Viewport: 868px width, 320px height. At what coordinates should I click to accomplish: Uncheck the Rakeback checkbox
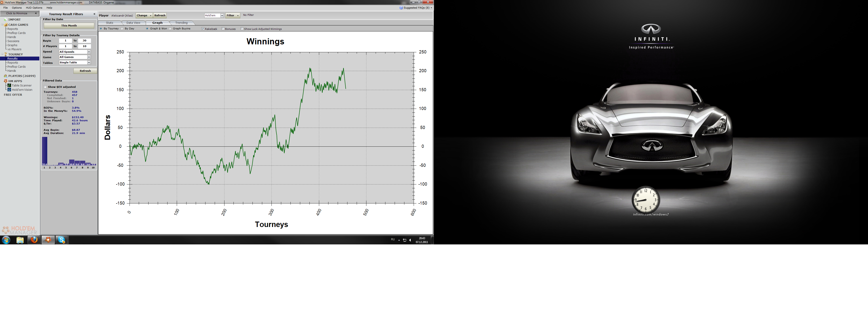[203, 29]
